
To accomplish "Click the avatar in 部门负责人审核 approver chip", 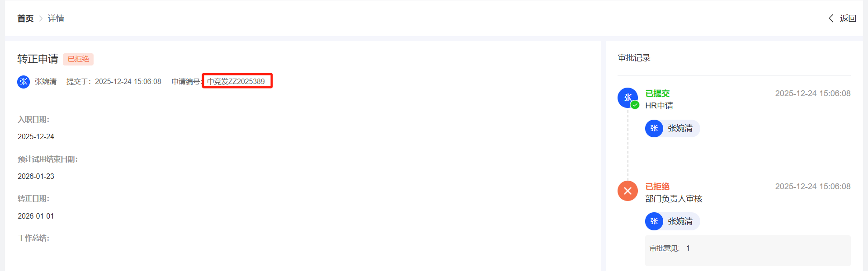I will 654,221.
